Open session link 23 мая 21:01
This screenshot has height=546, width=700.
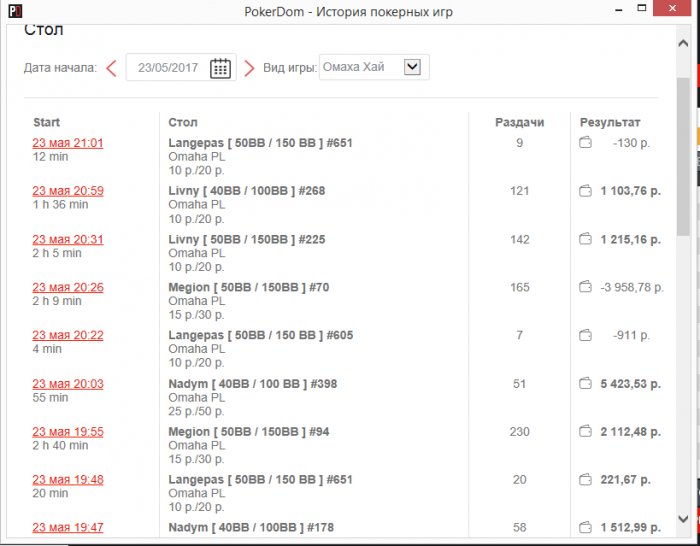tap(68, 143)
